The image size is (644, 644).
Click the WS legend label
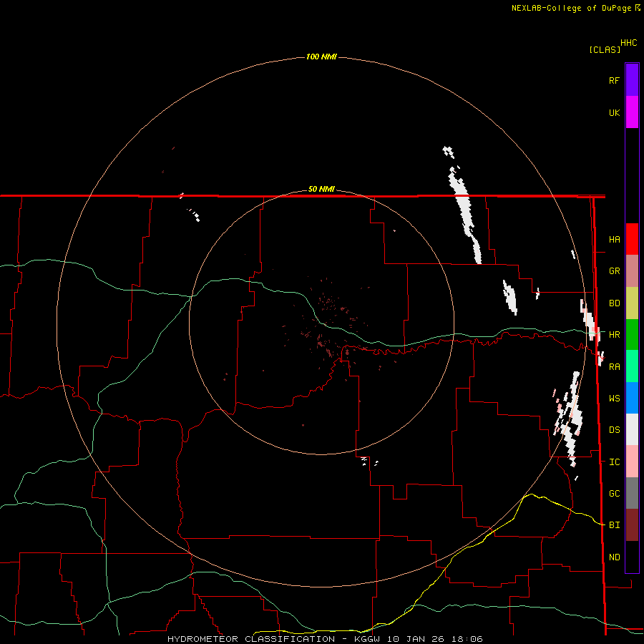[614, 399]
